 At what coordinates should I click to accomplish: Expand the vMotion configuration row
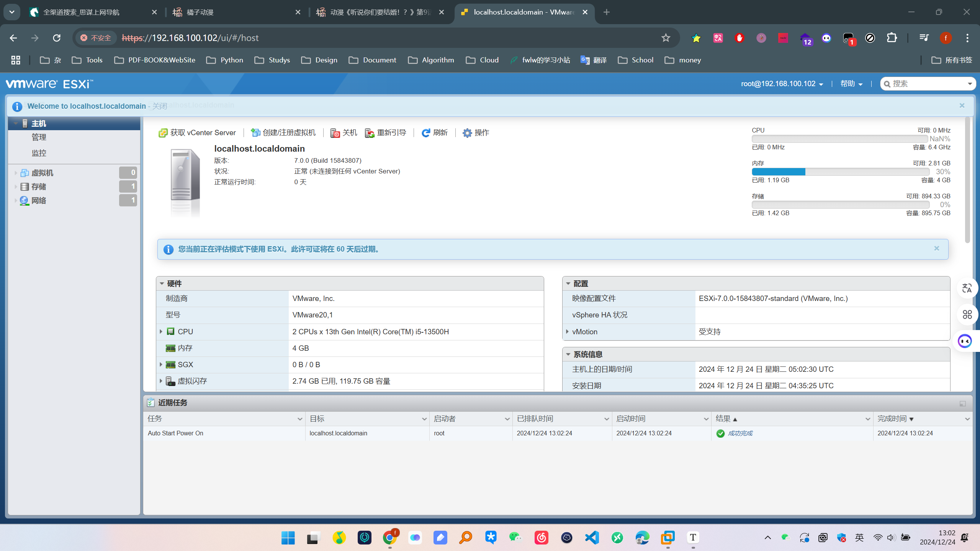(x=567, y=332)
